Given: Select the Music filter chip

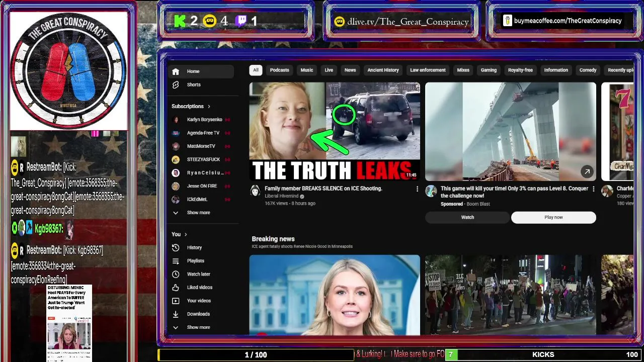Looking at the screenshot, I should point(307,70).
